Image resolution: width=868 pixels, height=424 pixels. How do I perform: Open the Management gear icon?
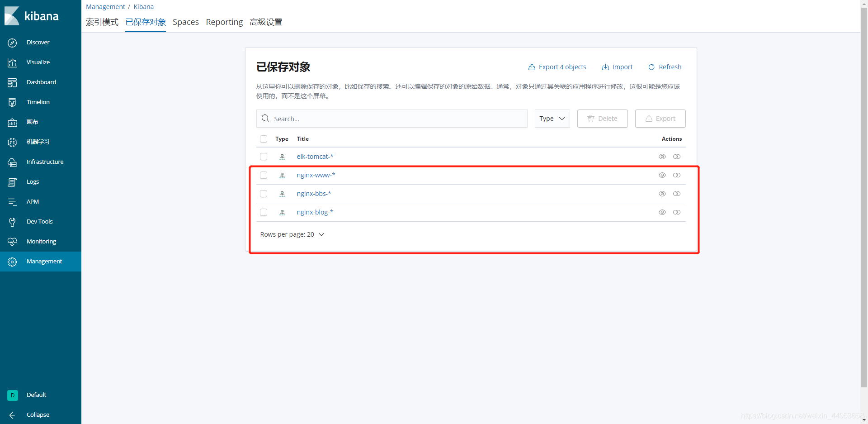(12, 262)
